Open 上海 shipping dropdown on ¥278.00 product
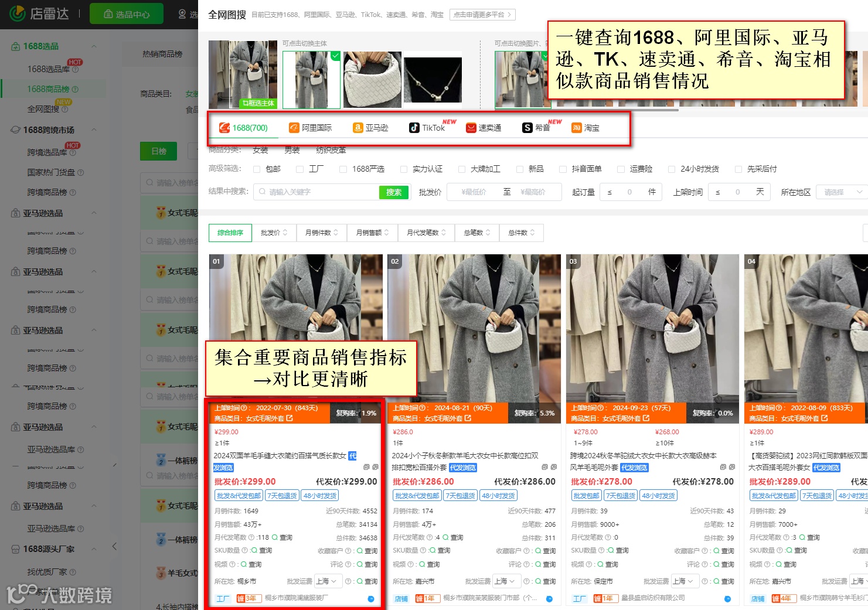Viewport: 868px width, 610px height. pos(685,581)
